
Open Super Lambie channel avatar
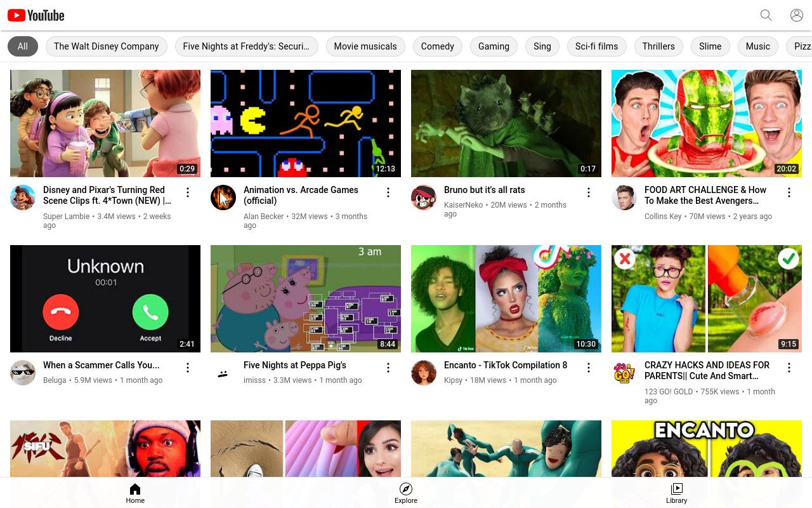(x=23, y=197)
